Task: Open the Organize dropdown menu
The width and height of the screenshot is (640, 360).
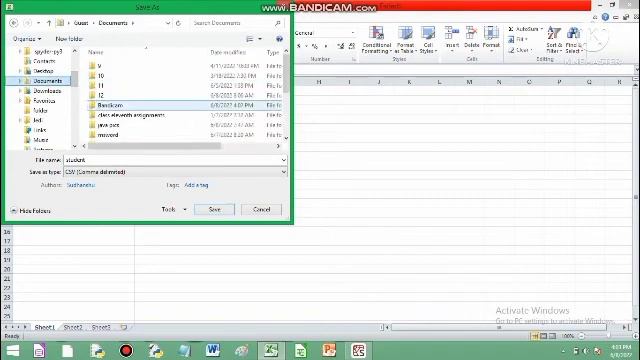Action: coord(27,39)
